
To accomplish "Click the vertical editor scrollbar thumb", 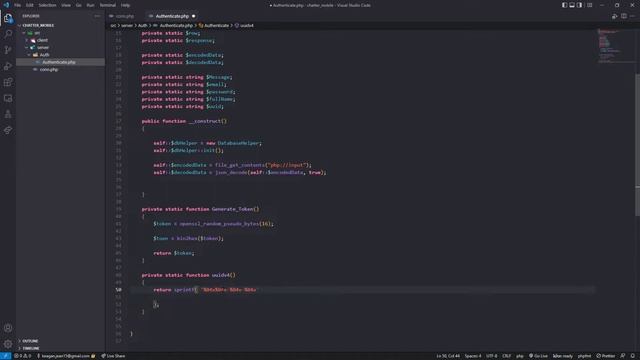I will click(638, 145).
